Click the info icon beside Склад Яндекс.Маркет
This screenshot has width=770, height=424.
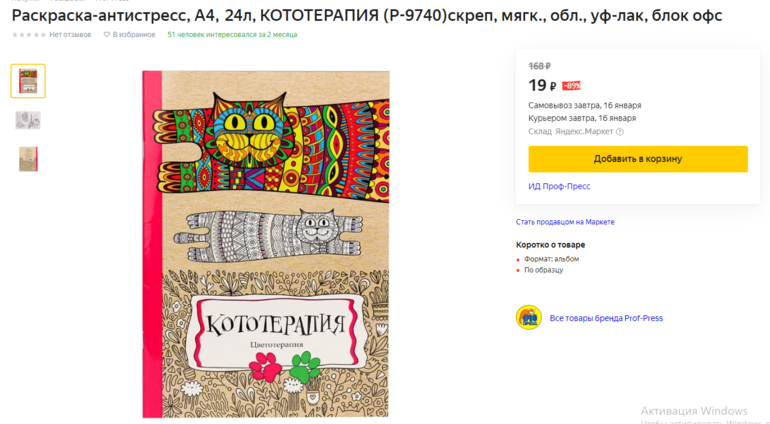click(x=620, y=132)
